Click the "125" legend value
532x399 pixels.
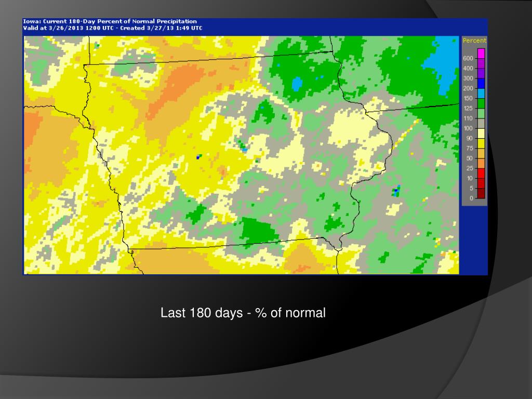tap(468, 108)
